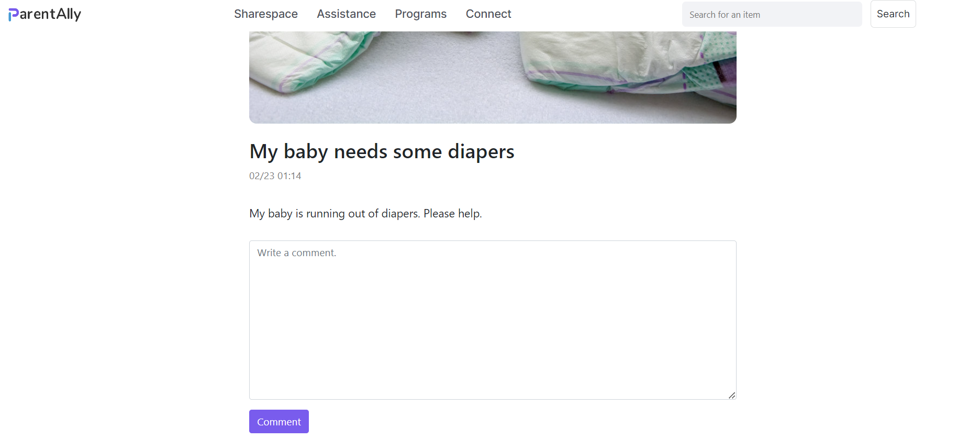
Task: Select the post title My baby needs some diapers
Action: [x=382, y=151]
